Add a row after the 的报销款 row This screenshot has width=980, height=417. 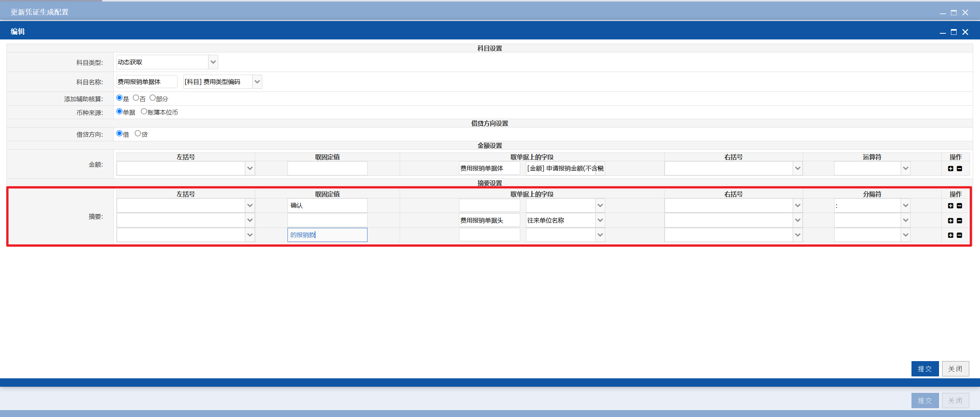951,235
